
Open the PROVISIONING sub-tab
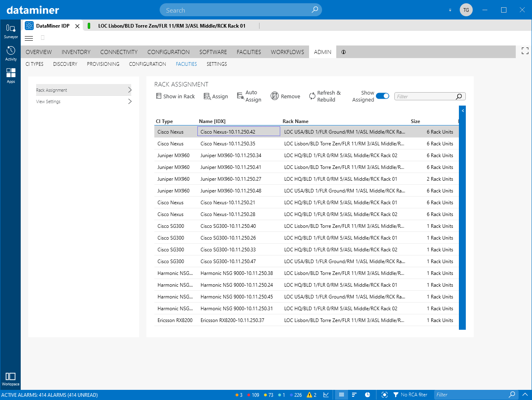[103, 64]
